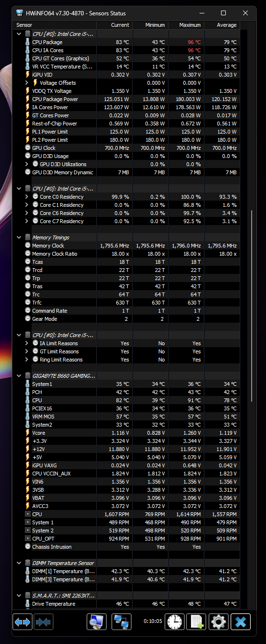The height and width of the screenshot is (644, 266).
Task: Click the Minimum column header
Action: 150,25
